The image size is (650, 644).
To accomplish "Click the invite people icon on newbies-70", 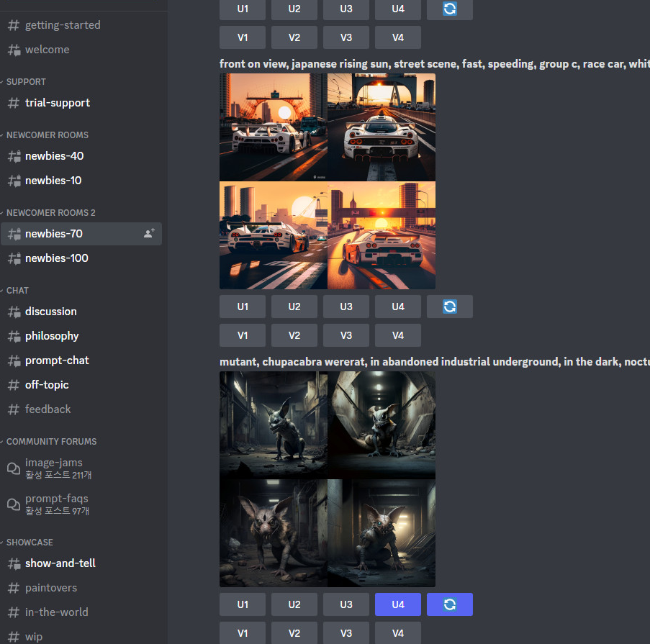I will pos(149,233).
